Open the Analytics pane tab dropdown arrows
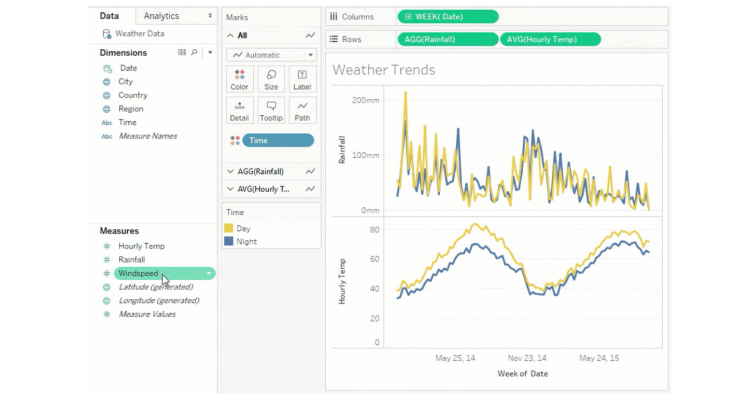This screenshot has width=750, height=397. tap(210, 16)
